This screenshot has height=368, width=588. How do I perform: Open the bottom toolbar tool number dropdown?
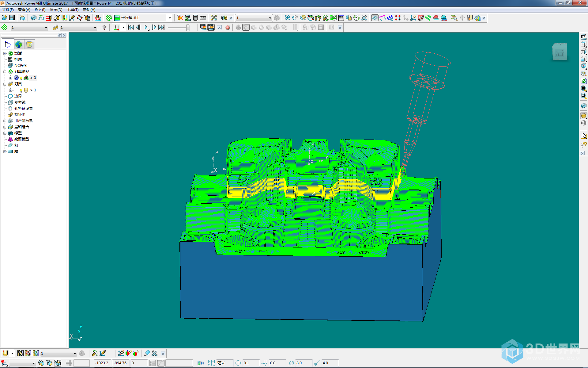pos(74,353)
